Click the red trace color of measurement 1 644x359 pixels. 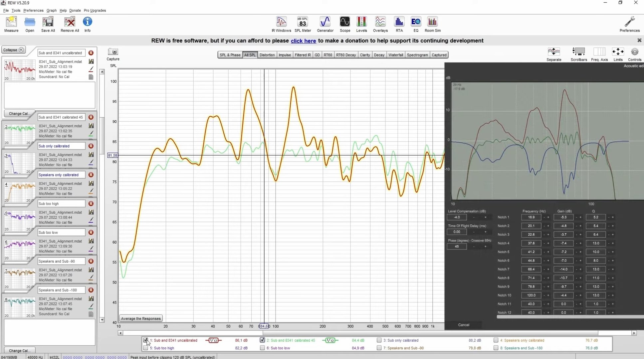(x=91, y=69)
